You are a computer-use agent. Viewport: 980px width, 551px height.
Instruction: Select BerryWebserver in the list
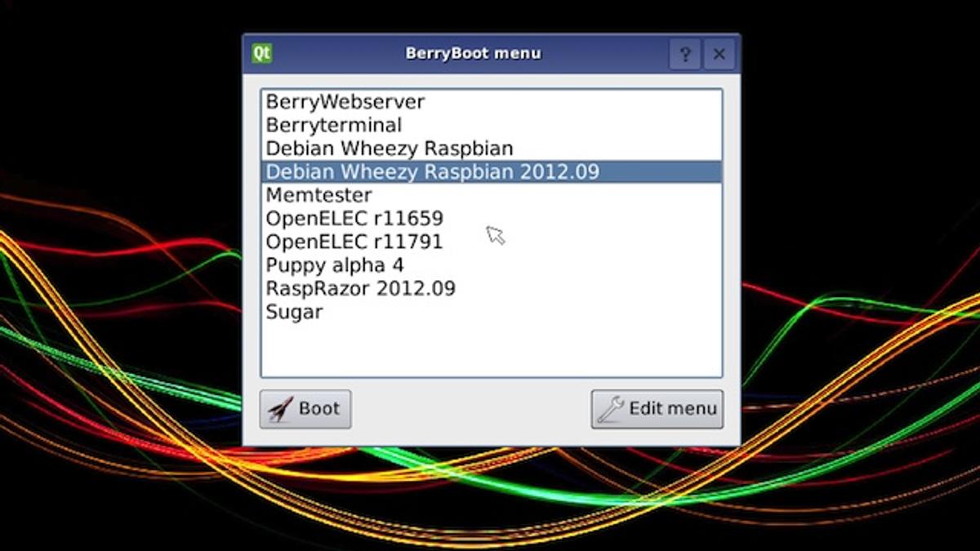pyautogui.click(x=492, y=102)
